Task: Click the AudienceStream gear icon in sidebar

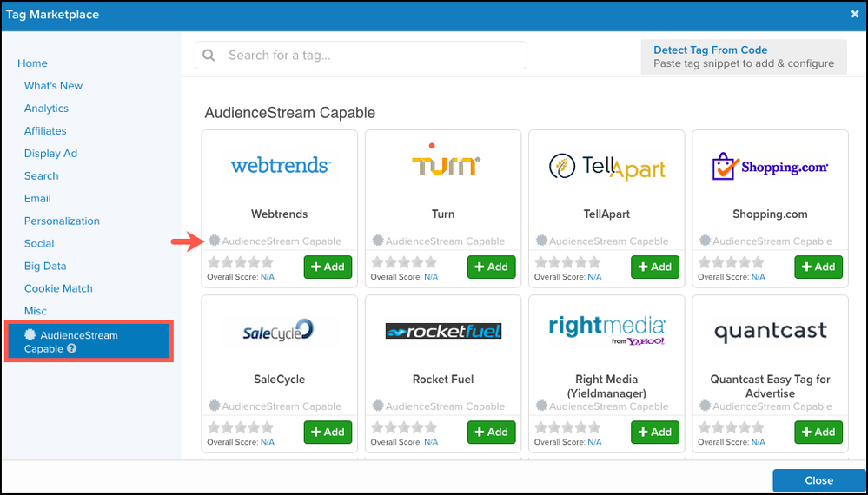Action: (30, 334)
